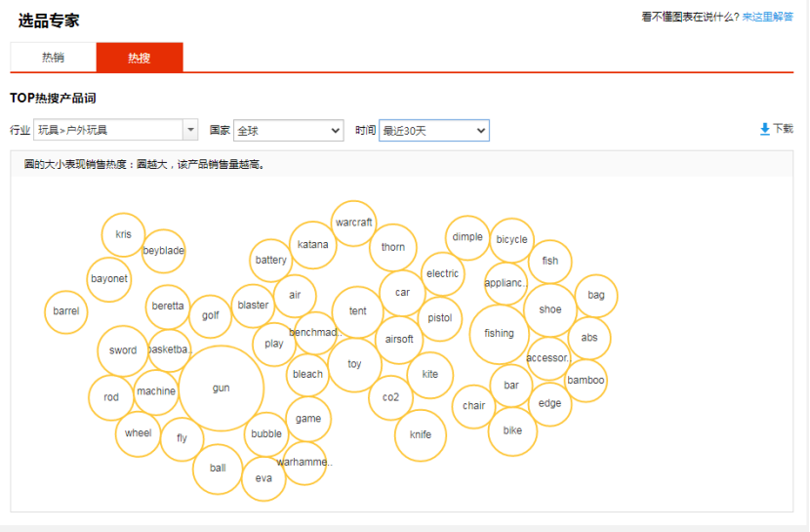
Task: Click the airsoft bubble
Action: [x=399, y=340]
